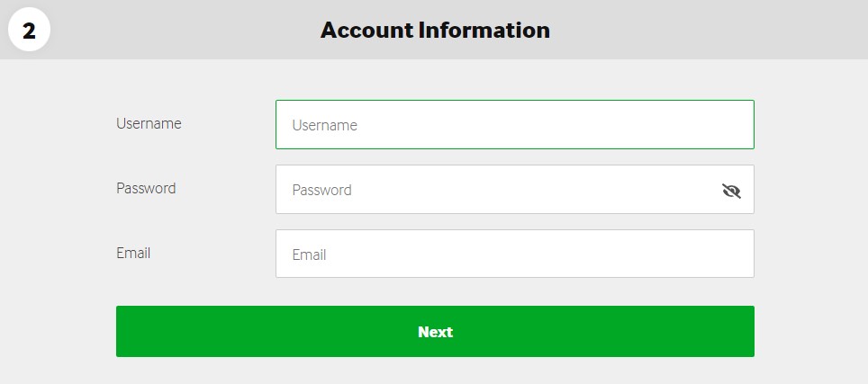Select the green-outlined Username text box

(x=515, y=124)
